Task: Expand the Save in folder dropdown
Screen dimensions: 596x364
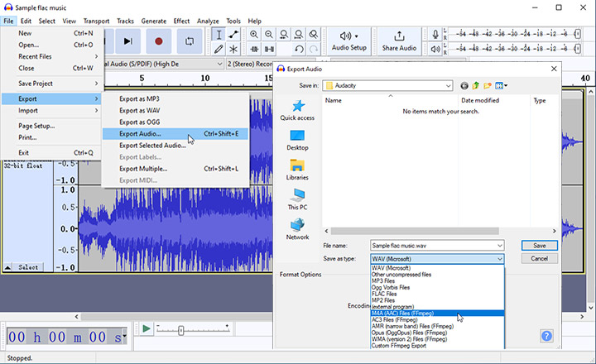Action: coord(447,85)
